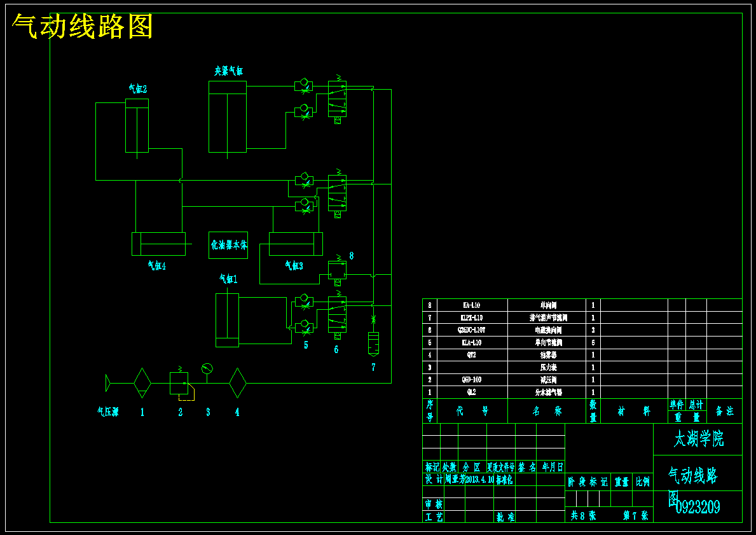Select the 气缸4 label text
Screen dimensions: 756x535
pos(156,266)
